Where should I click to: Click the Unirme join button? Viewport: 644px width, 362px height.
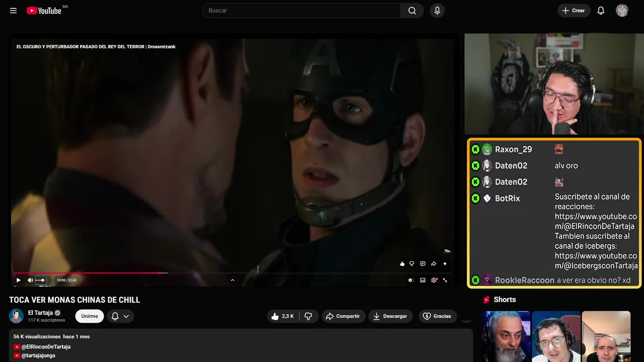click(90, 316)
